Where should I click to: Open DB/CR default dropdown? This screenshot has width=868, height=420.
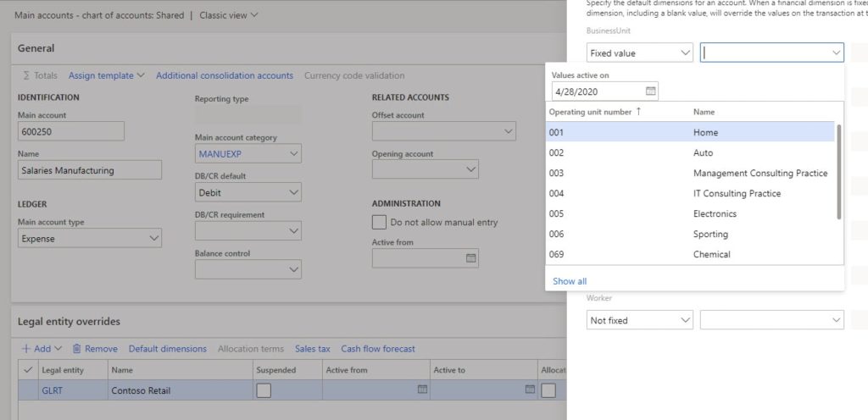(294, 192)
